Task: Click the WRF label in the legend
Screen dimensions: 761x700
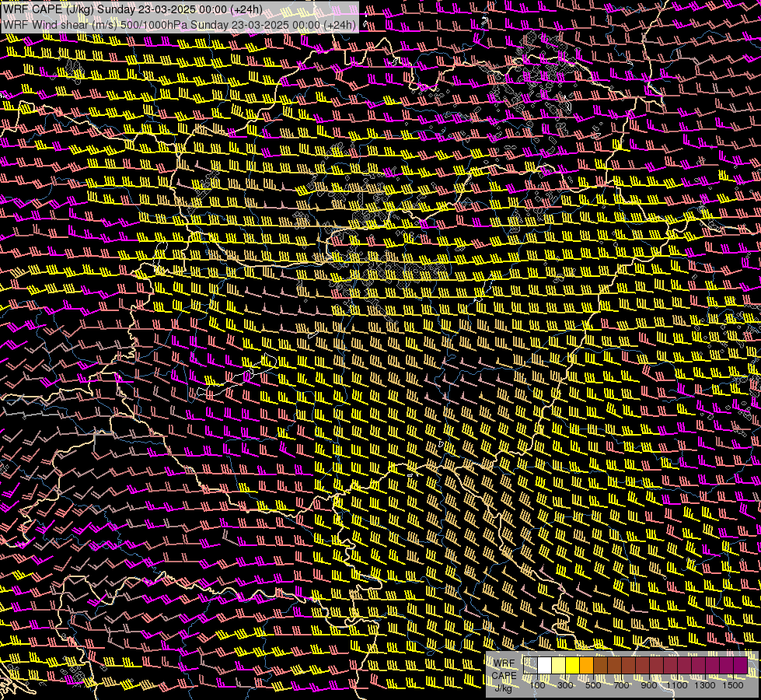Action: click(504, 663)
